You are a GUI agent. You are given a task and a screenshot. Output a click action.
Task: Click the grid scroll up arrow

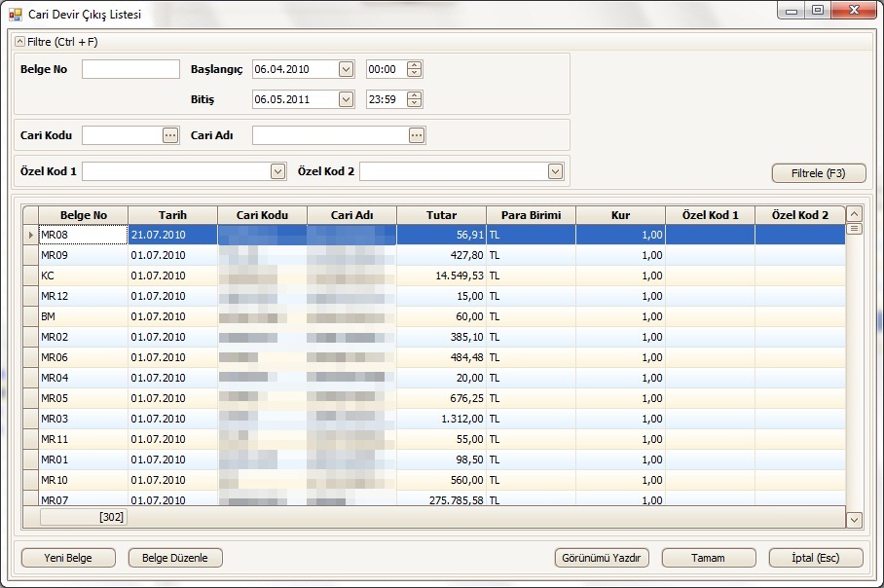tap(854, 214)
